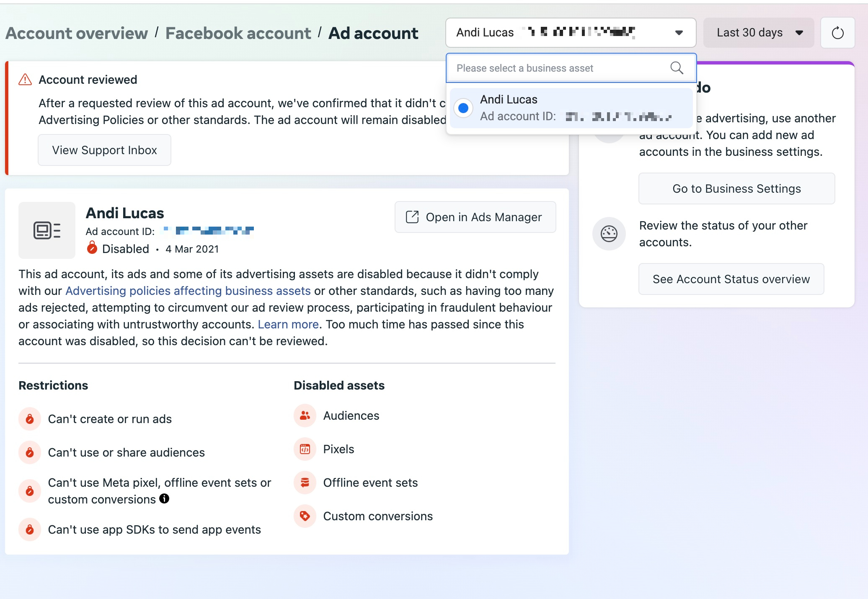Click the Audiences people icon

[x=305, y=416]
